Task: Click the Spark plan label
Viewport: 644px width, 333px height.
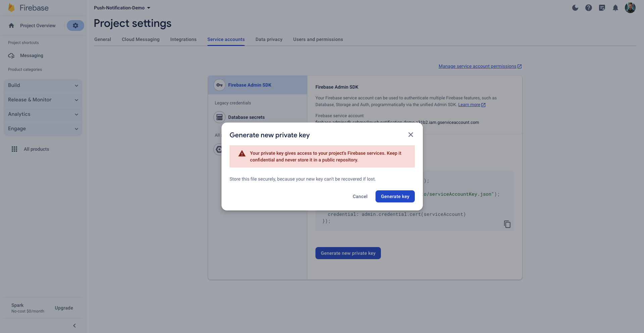Action: coord(17,305)
